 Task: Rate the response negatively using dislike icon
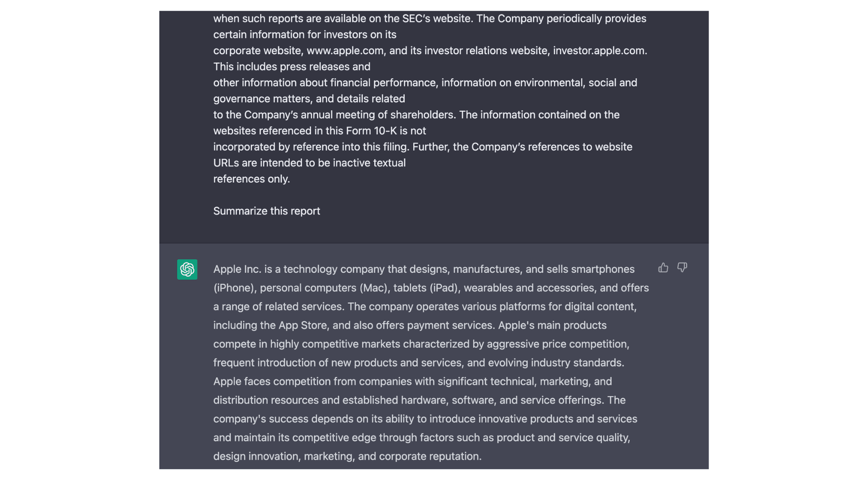coord(682,267)
